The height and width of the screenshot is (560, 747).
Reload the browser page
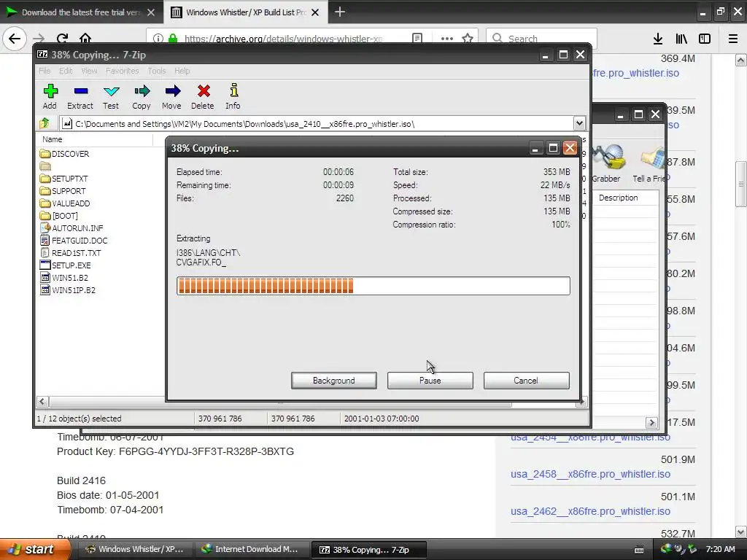click(x=62, y=39)
